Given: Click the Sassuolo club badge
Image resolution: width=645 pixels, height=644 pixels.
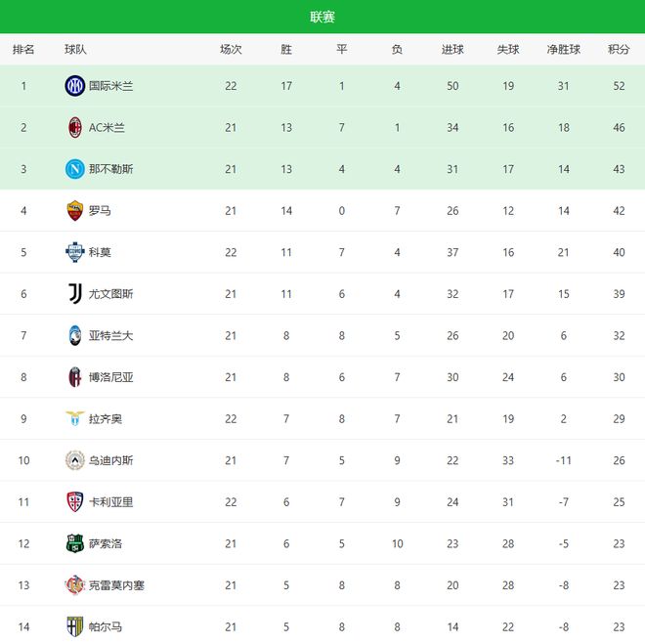Looking at the screenshot, I should coord(75,543).
